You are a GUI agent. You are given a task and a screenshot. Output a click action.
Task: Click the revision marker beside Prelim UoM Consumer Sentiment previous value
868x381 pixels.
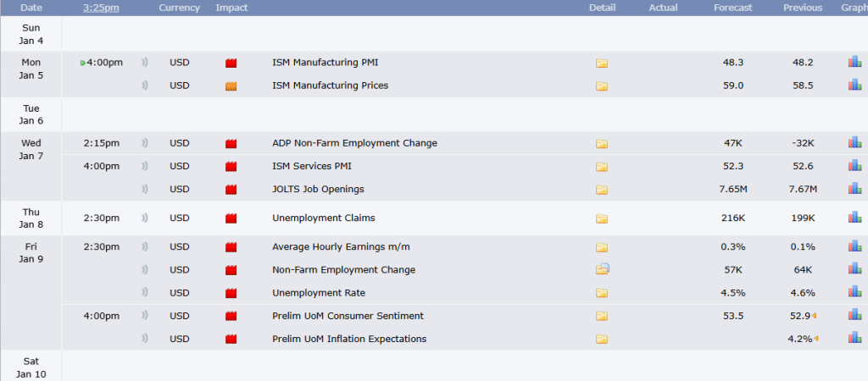(x=815, y=316)
